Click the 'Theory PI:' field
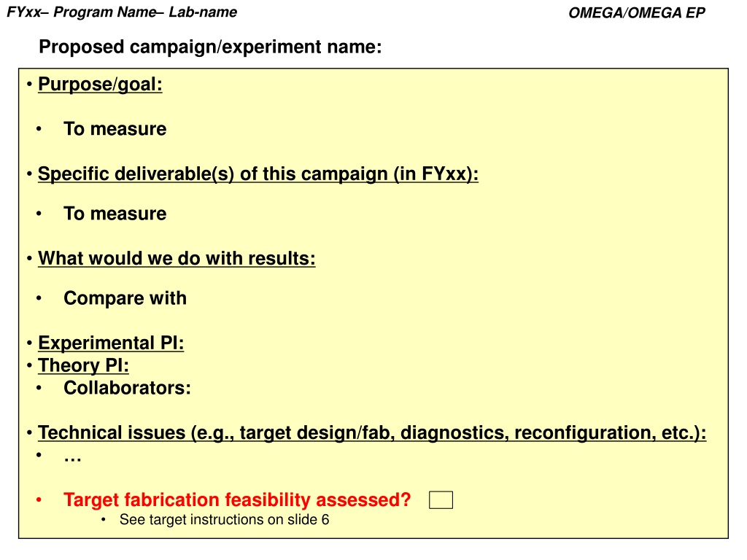Image resolution: width=747 pixels, height=560 pixels. pyautogui.click(x=83, y=365)
